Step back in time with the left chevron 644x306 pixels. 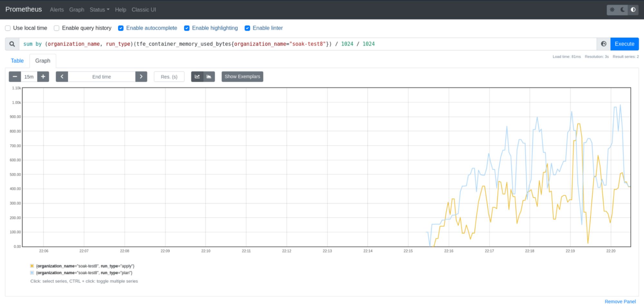click(62, 76)
